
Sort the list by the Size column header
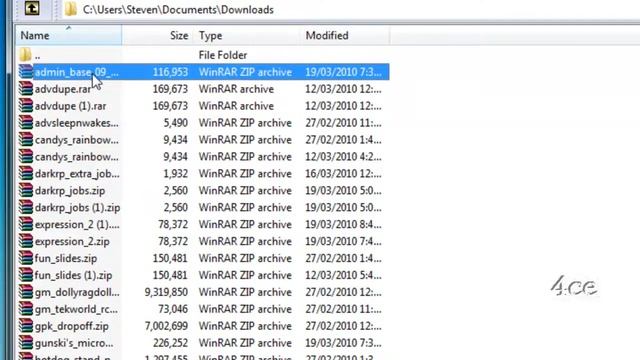[x=158, y=36]
